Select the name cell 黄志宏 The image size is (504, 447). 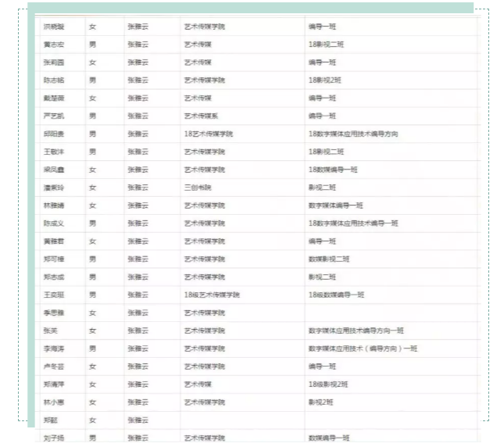[54, 45]
